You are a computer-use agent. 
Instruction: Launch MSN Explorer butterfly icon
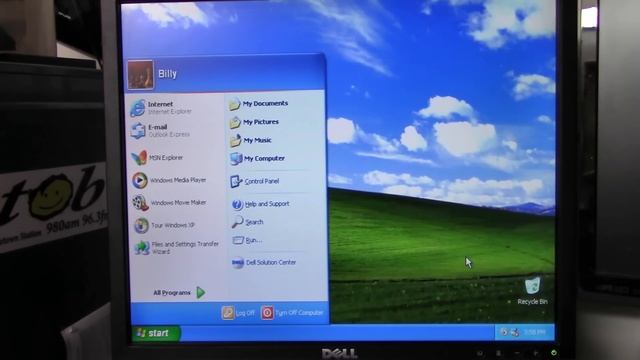click(x=139, y=158)
